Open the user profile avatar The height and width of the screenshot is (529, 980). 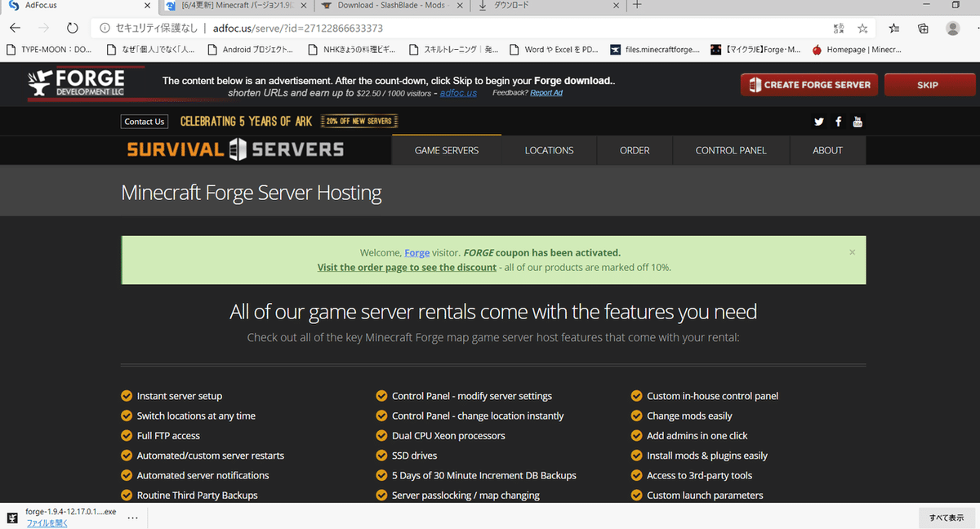(952, 28)
